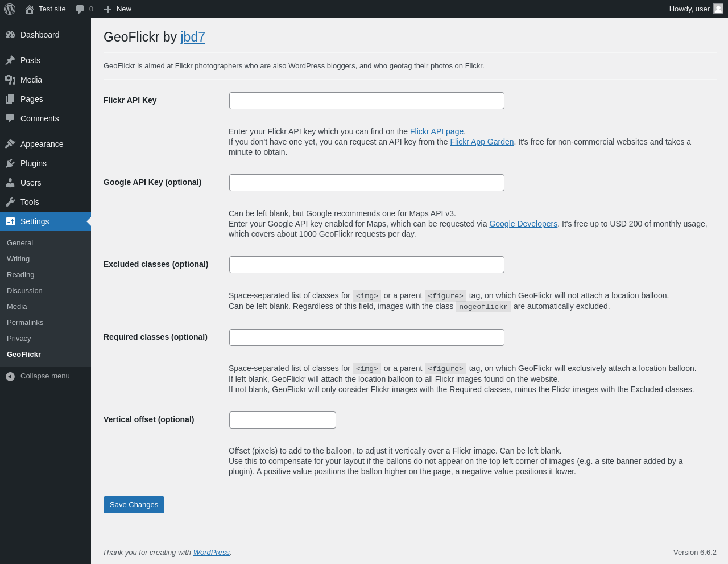Click the Tools wrench icon

pyautogui.click(x=10, y=202)
